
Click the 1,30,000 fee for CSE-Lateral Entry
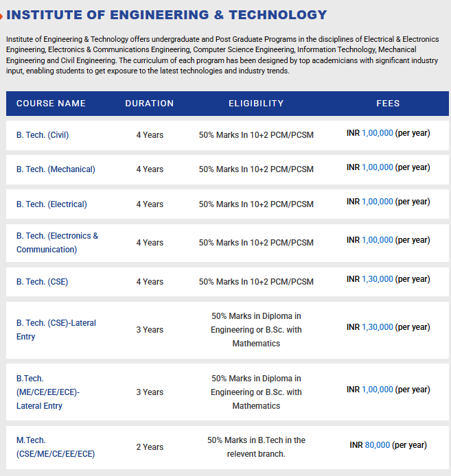click(x=378, y=327)
